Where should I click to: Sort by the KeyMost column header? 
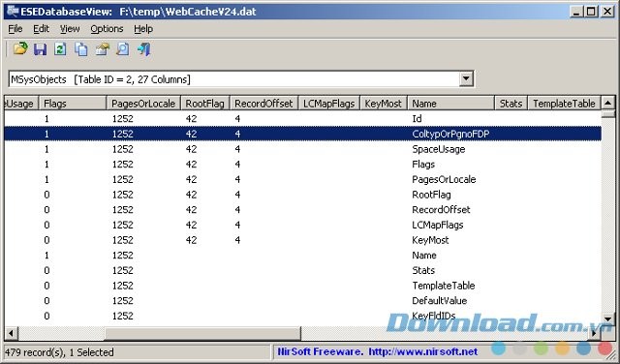[x=384, y=104]
